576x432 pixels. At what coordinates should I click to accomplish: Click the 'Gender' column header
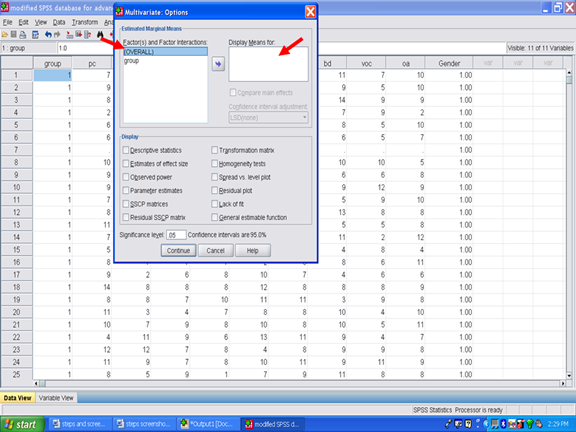pos(449,64)
